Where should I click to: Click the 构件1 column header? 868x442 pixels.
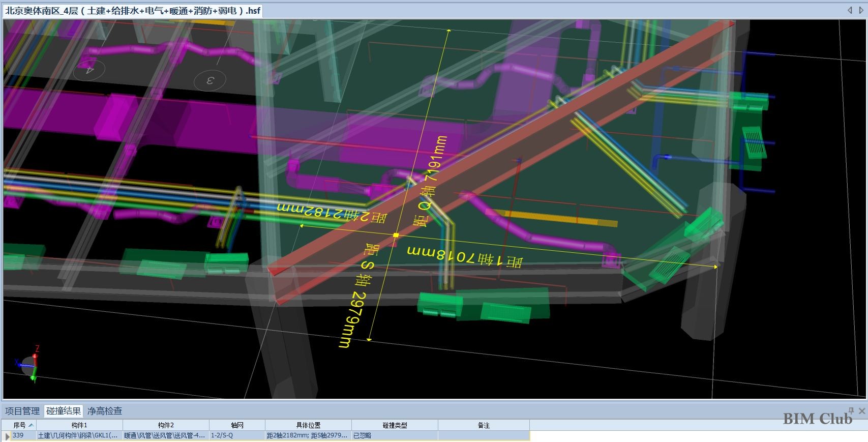[79, 425]
